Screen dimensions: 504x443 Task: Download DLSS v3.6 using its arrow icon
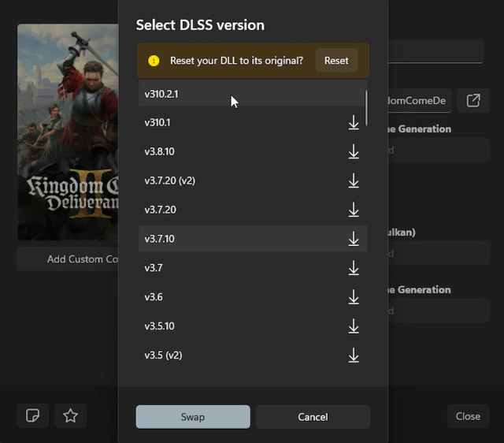click(x=354, y=297)
